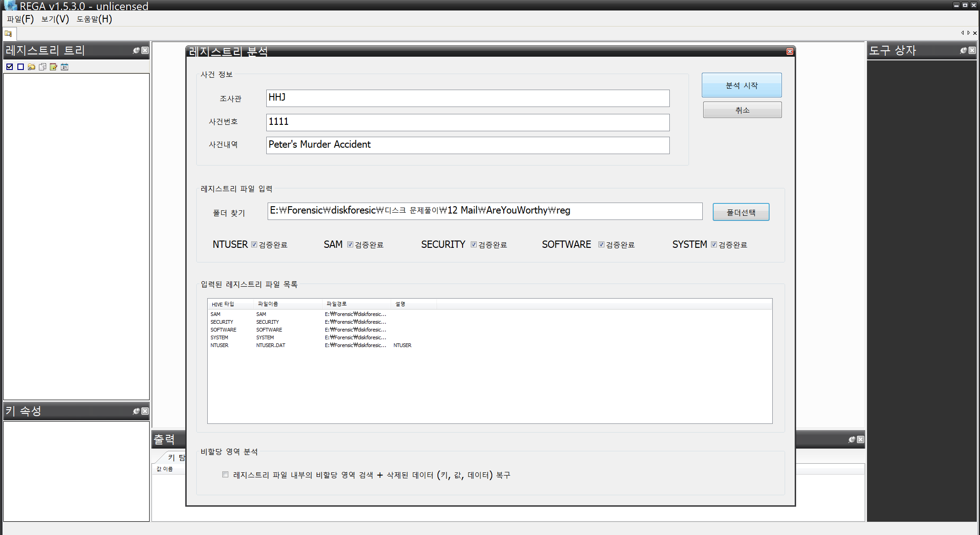Viewport: 980px width, 535px height.
Task: Click the check-all icon in registry tree toolbar
Action: [x=10, y=67]
